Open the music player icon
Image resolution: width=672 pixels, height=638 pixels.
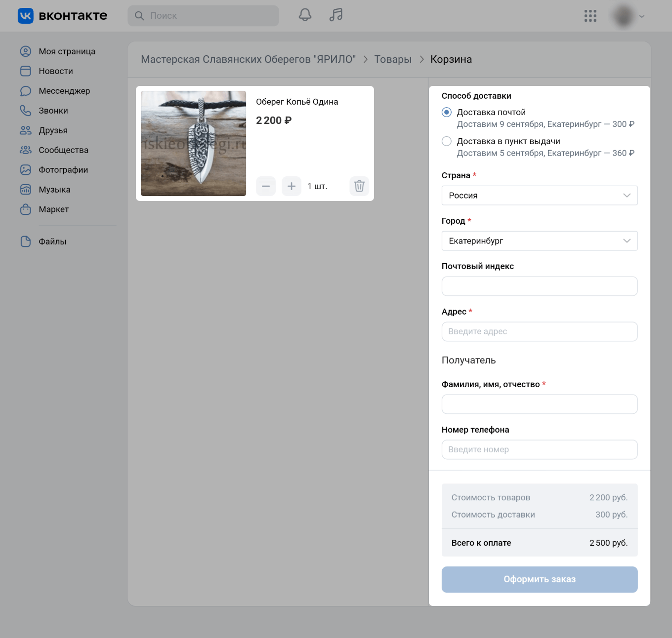pyautogui.click(x=336, y=15)
